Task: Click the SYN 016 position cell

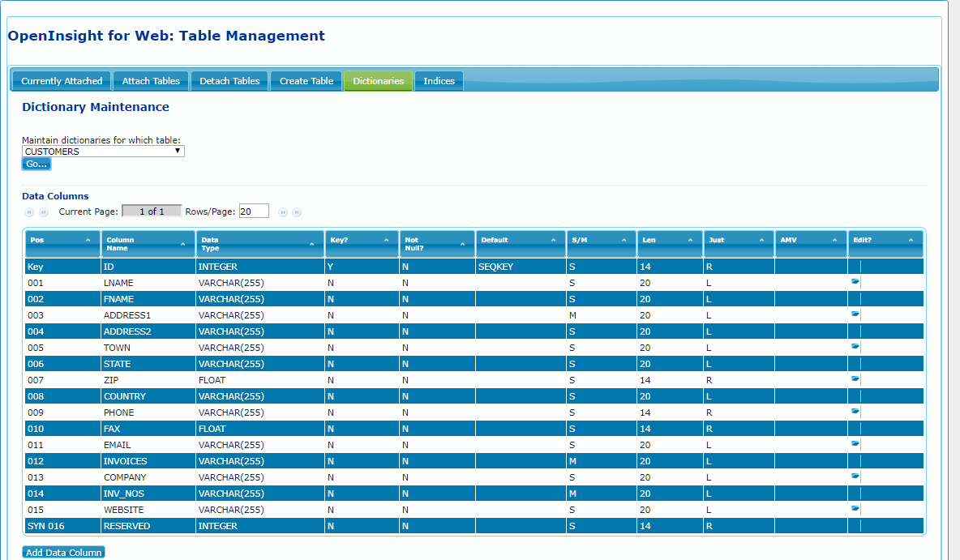Action: 62,526
